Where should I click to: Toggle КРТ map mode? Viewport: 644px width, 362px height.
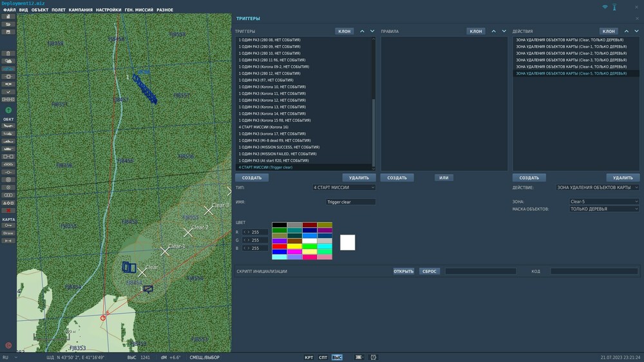click(x=309, y=357)
